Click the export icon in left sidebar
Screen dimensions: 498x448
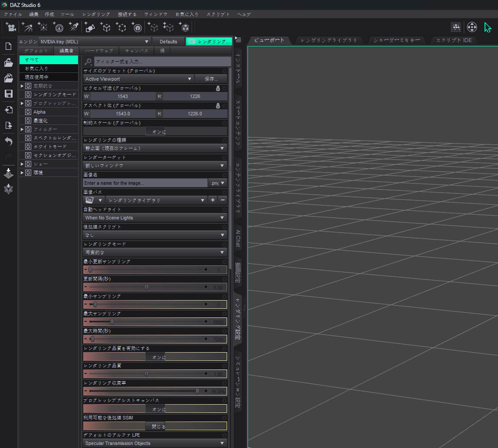tap(9, 125)
